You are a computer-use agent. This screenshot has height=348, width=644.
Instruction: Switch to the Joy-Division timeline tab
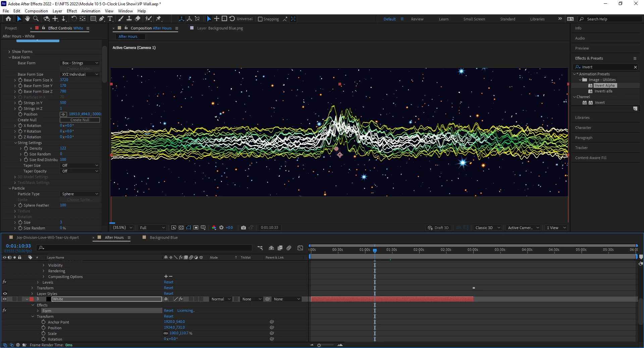[48, 237]
